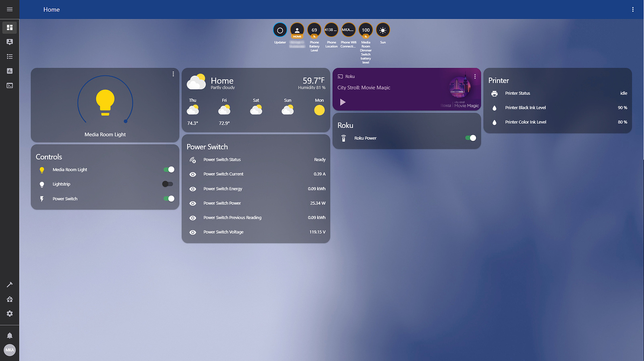Select the to-do list sidebar icon

point(9,56)
